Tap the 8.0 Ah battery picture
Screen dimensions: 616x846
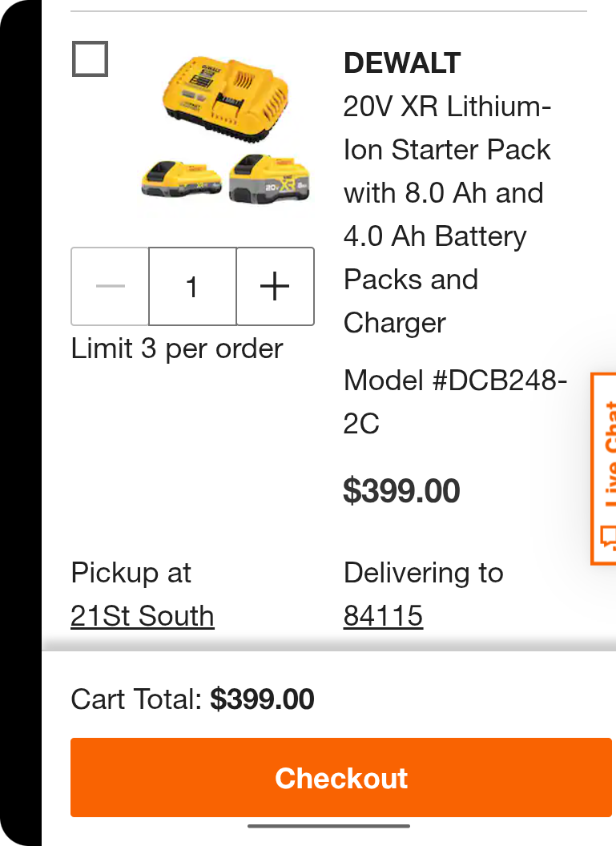click(x=269, y=179)
